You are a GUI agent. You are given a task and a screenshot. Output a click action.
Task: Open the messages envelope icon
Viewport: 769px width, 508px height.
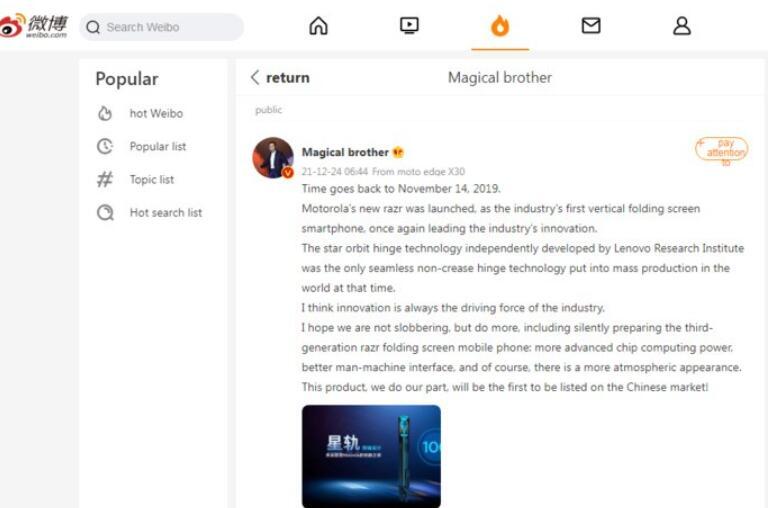pyautogui.click(x=590, y=25)
